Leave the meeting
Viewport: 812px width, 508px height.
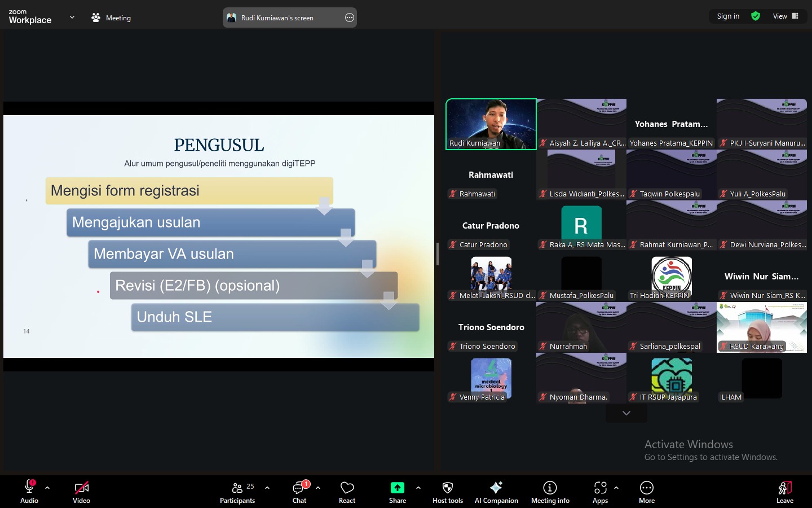click(x=784, y=491)
